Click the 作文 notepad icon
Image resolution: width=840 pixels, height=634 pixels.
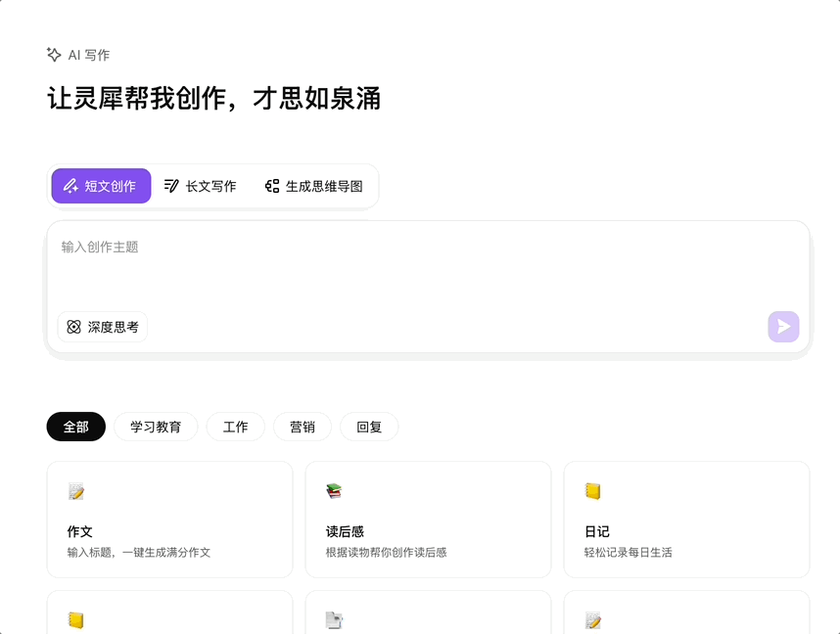[x=76, y=491]
